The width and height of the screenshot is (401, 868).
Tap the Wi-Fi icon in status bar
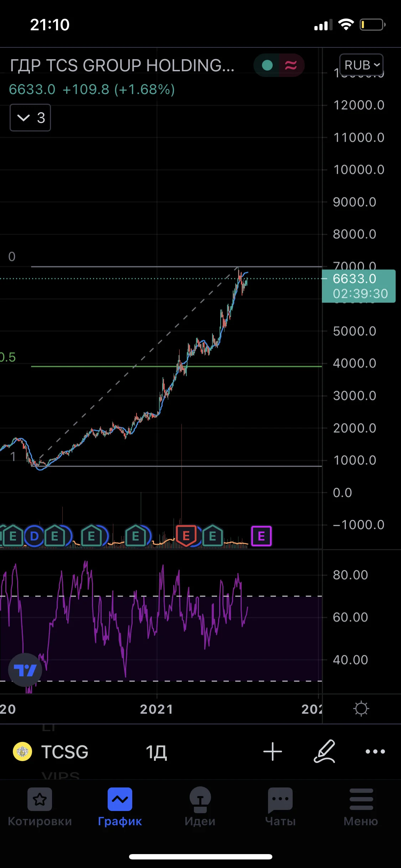[346, 24]
